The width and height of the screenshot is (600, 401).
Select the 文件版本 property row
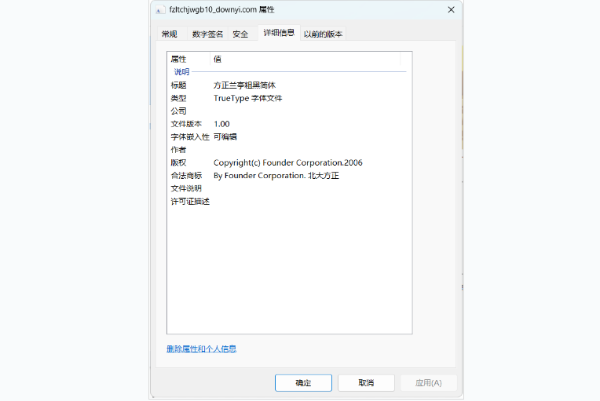289,124
